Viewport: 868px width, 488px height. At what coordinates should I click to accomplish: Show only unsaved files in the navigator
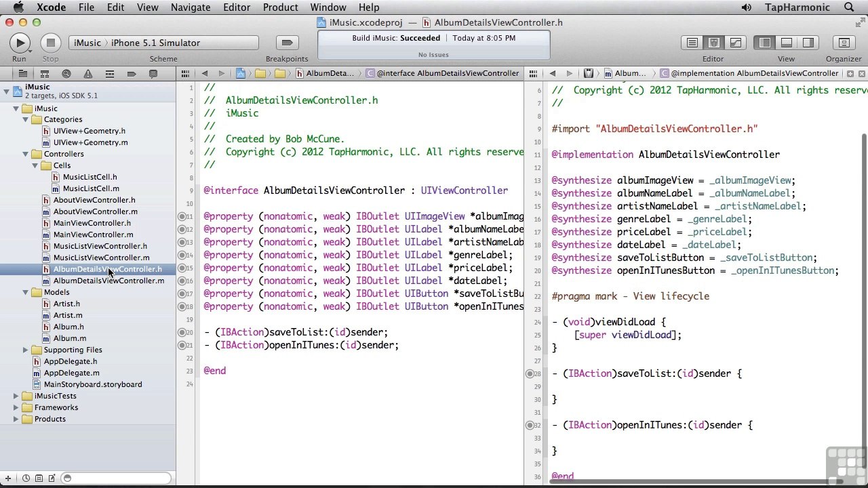pos(51,479)
